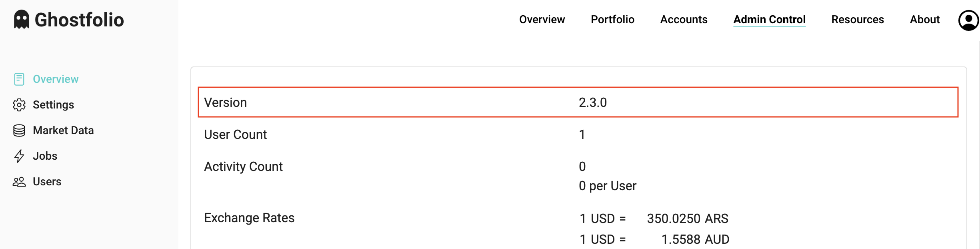Select the Users sidebar entry
This screenshot has height=249, width=980.
[47, 181]
